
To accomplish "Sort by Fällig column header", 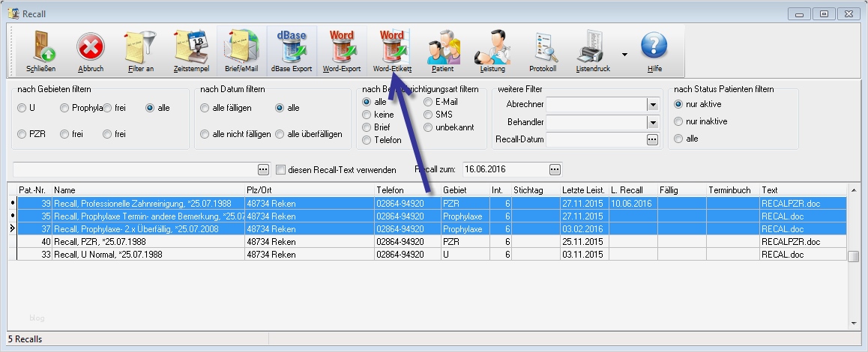I will (682, 189).
